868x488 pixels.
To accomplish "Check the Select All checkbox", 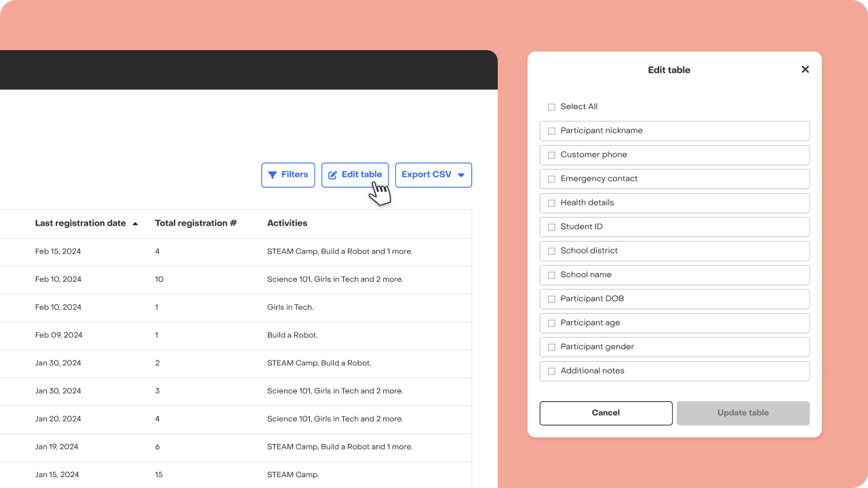I will coord(551,107).
